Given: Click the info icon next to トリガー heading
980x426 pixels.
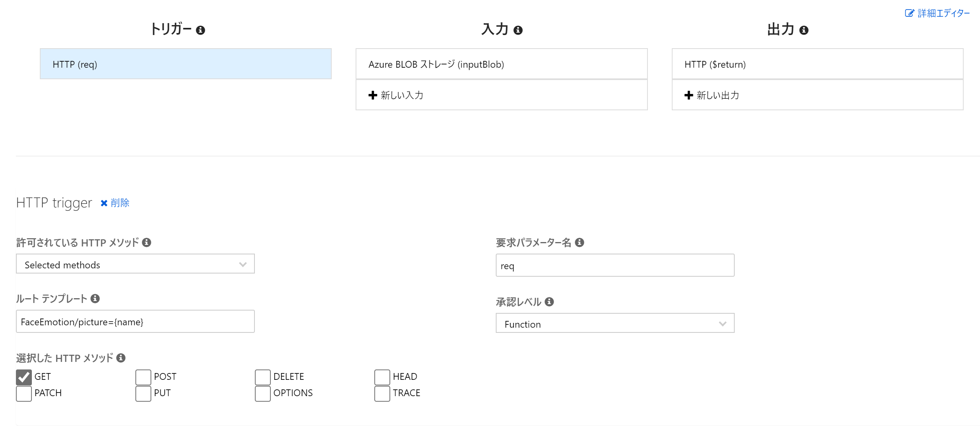Looking at the screenshot, I should point(201,30).
